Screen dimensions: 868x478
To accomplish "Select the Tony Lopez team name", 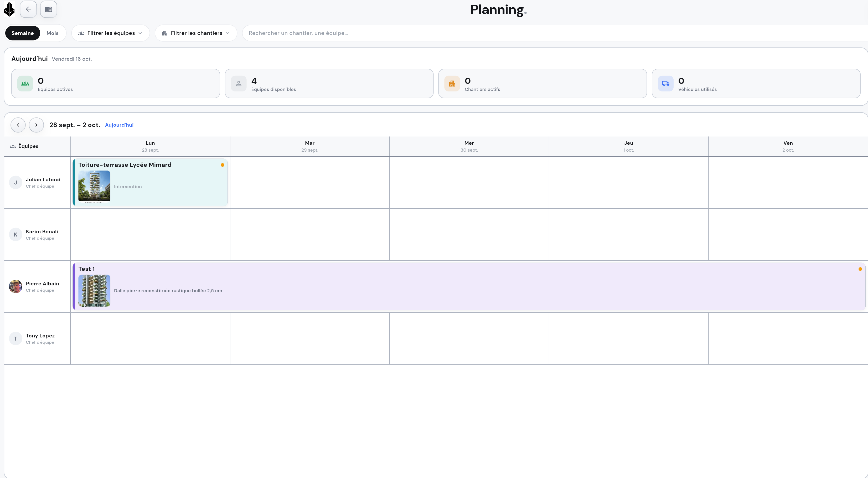I will [40, 336].
